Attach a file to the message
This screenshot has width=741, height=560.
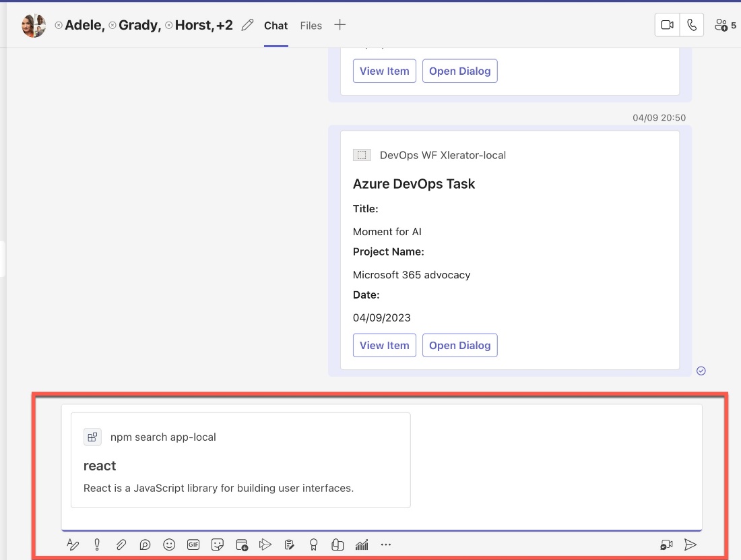(x=121, y=544)
